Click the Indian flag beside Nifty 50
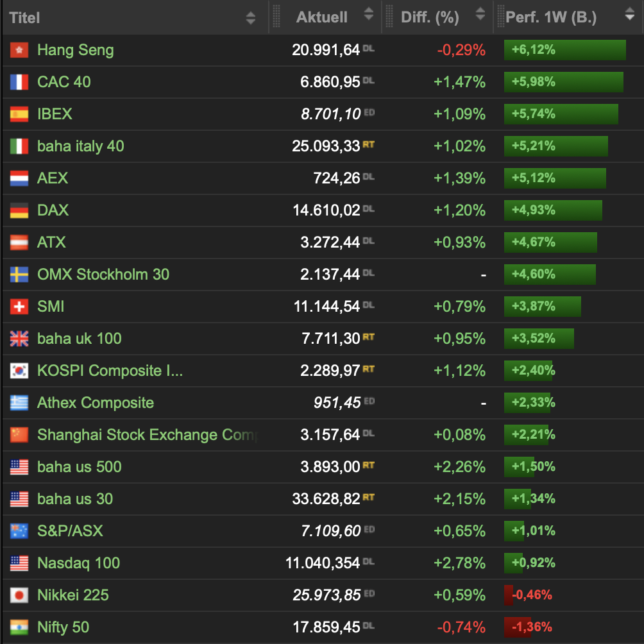The image size is (644, 644). 19,627
